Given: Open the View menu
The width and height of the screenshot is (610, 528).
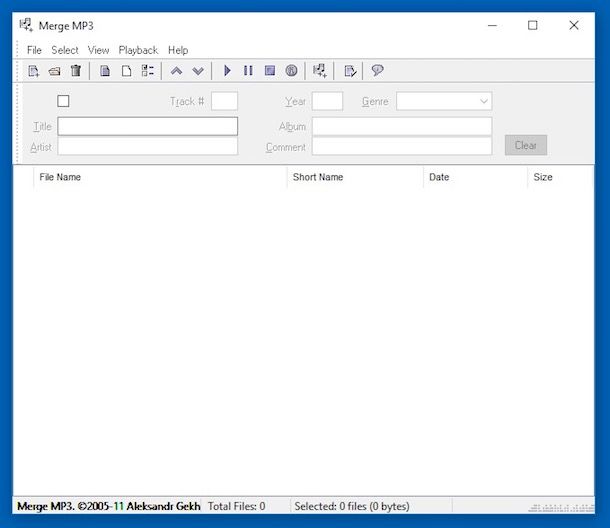Looking at the screenshot, I should (98, 50).
